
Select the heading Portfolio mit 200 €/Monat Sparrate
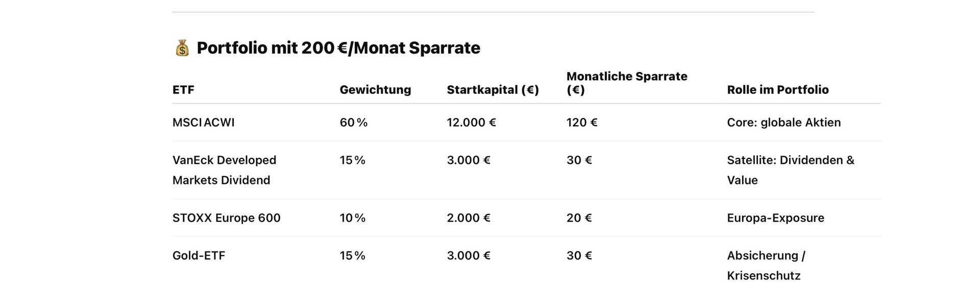[x=338, y=48]
